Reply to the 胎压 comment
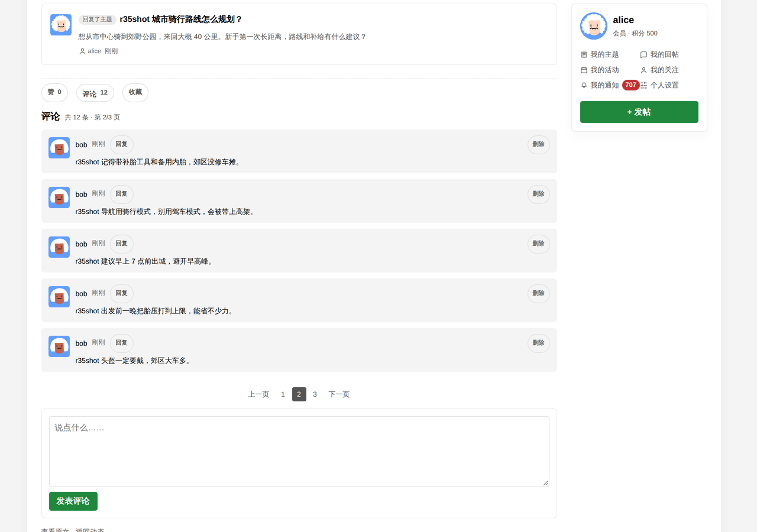 pyautogui.click(x=122, y=294)
